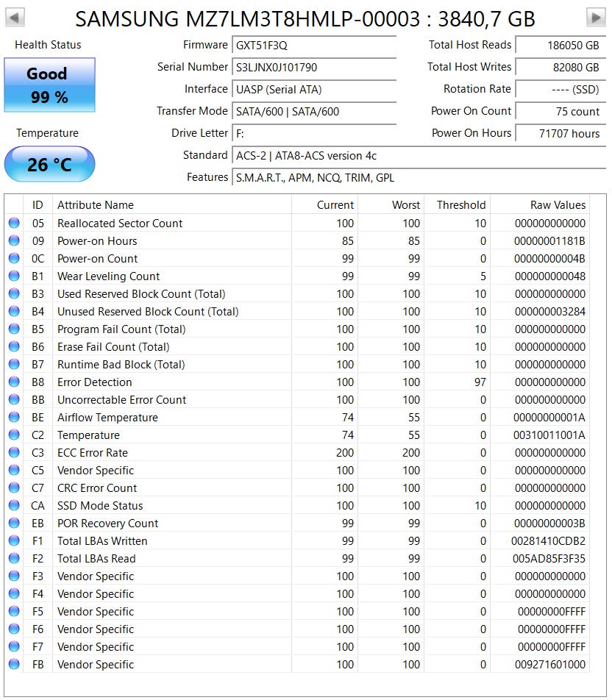The height and width of the screenshot is (700, 612).
Task: Click the blue status icon beside Power-on Hours
Action: tap(13, 241)
